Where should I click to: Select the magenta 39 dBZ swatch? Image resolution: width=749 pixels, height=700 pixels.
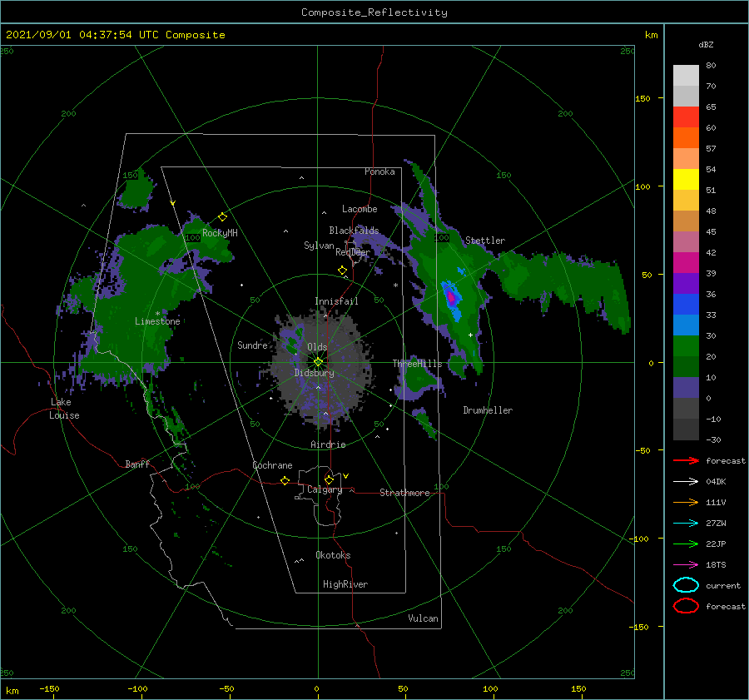[686, 262]
